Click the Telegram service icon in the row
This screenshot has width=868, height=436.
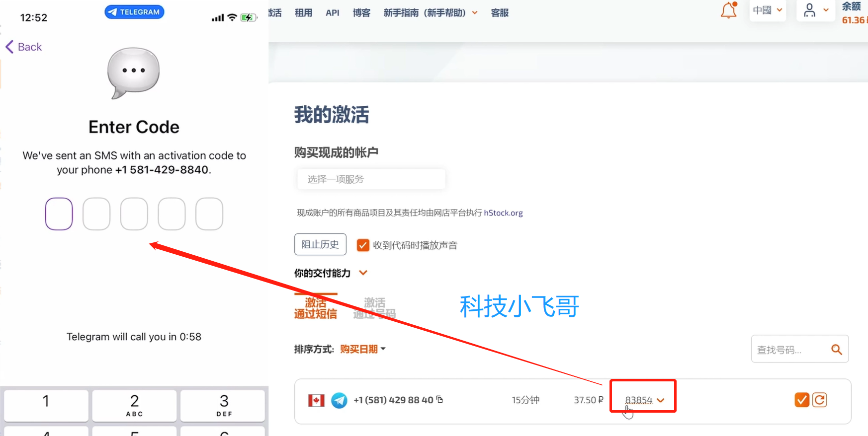coord(339,400)
